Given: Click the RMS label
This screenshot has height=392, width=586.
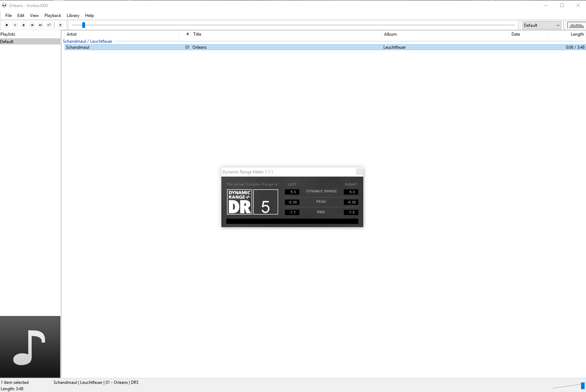Looking at the screenshot, I should coord(321,212).
